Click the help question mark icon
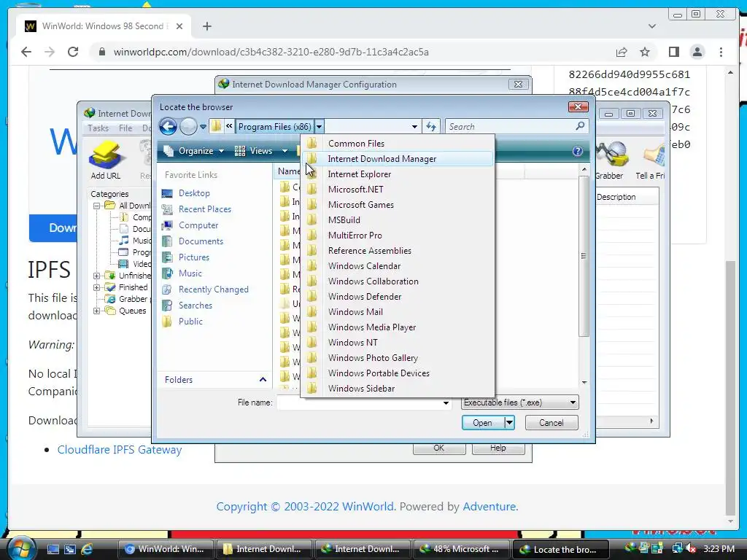 pos(578,151)
